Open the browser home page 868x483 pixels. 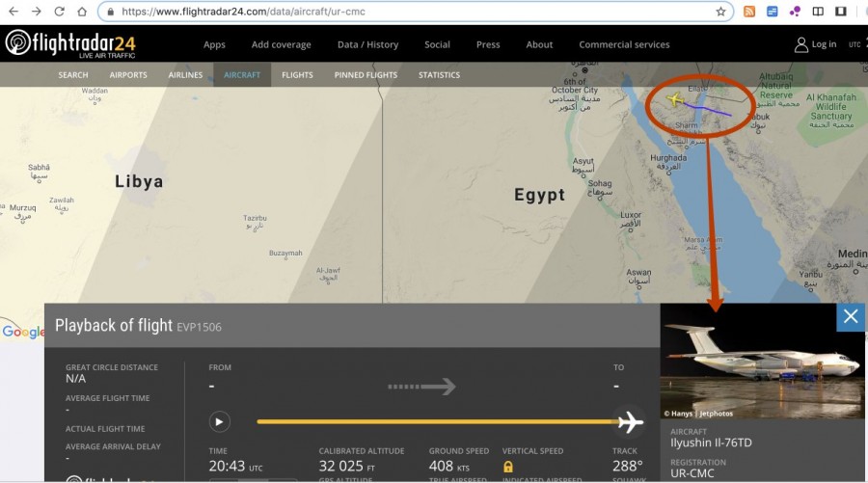click(x=82, y=12)
